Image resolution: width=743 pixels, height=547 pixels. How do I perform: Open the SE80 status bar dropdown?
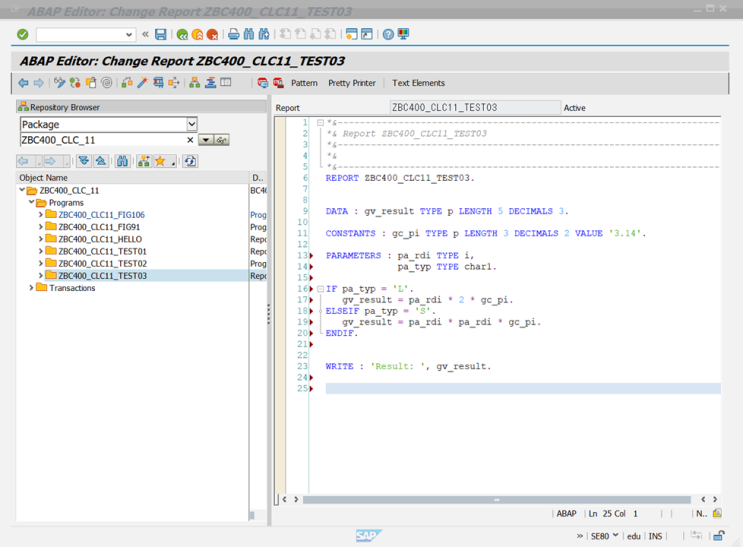click(x=615, y=536)
